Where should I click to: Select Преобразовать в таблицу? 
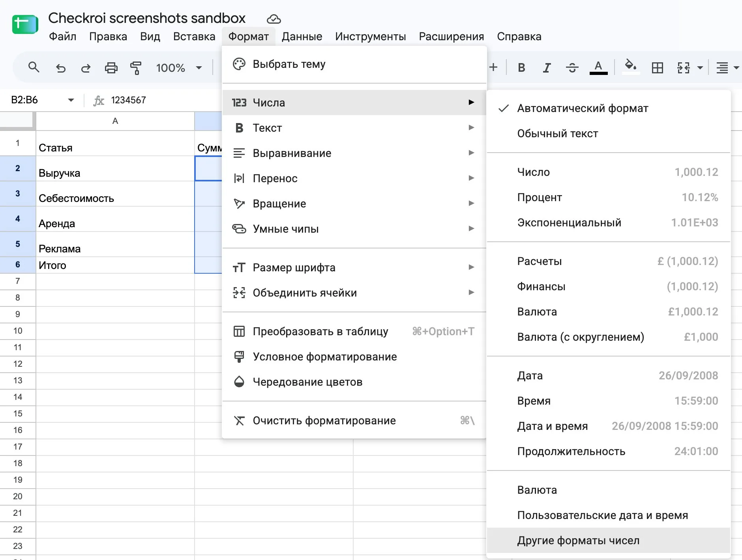tap(354, 331)
